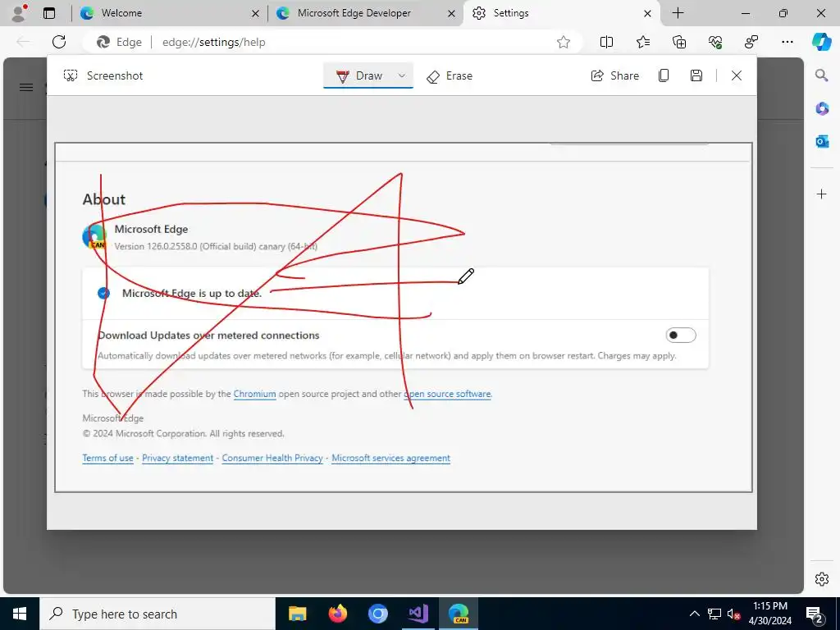Open File Explorer from taskbar

click(x=297, y=614)
